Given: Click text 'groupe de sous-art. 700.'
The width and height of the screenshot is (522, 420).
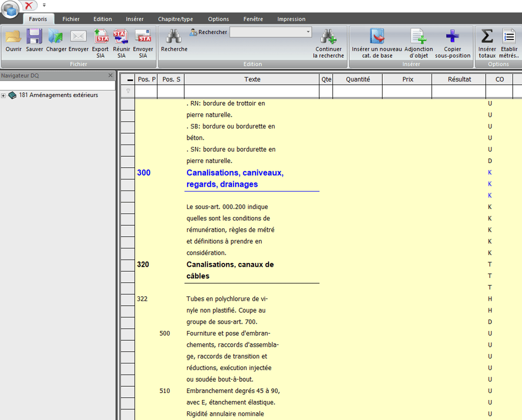Looking at the screenshot, I should point(222,322).
